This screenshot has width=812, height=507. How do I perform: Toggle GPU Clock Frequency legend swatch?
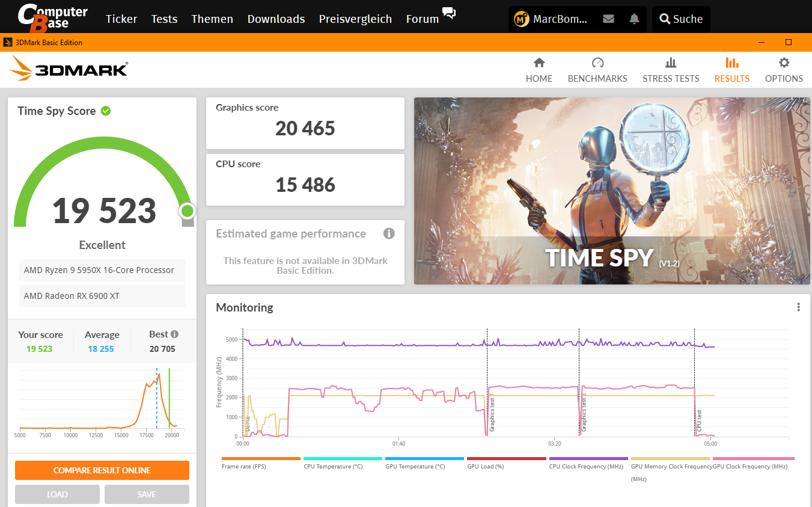tap(753, 458)
